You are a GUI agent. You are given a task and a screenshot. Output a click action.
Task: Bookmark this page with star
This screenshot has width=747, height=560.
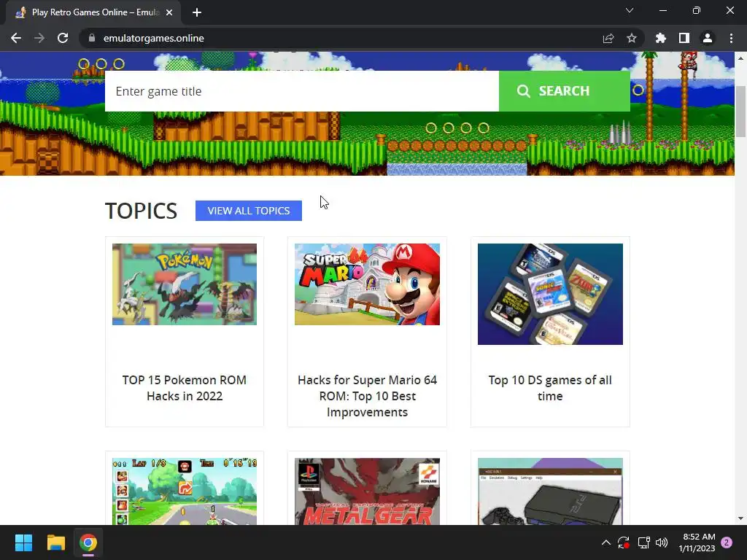[x=632, y=38]
